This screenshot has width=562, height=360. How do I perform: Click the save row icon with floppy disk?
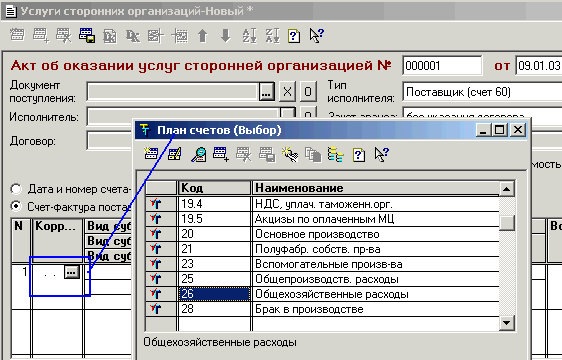87,35
